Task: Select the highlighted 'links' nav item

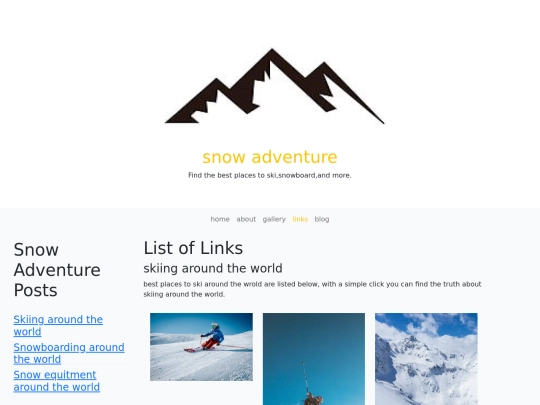Action: pyautogui.click(x=300, y=219)
